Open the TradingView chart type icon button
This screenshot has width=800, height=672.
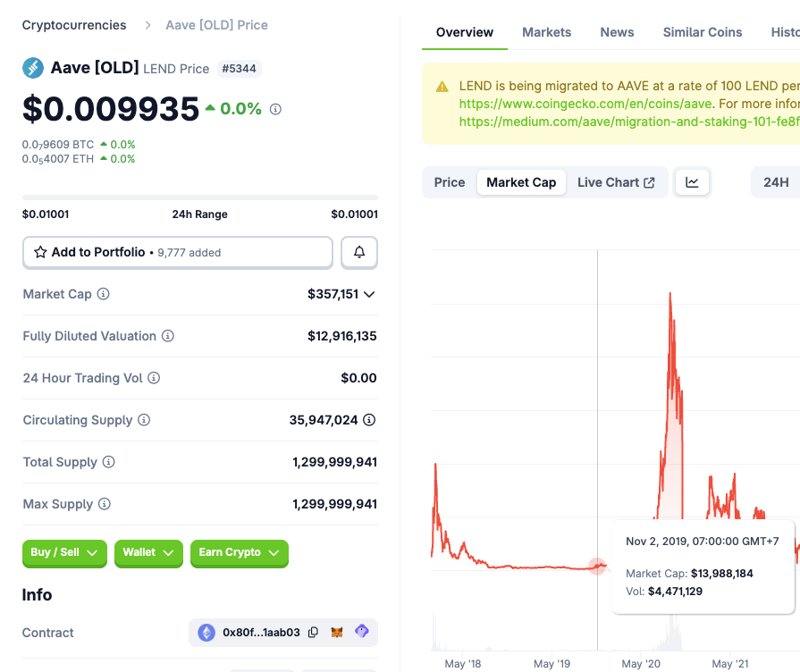(x=692, y=182)
